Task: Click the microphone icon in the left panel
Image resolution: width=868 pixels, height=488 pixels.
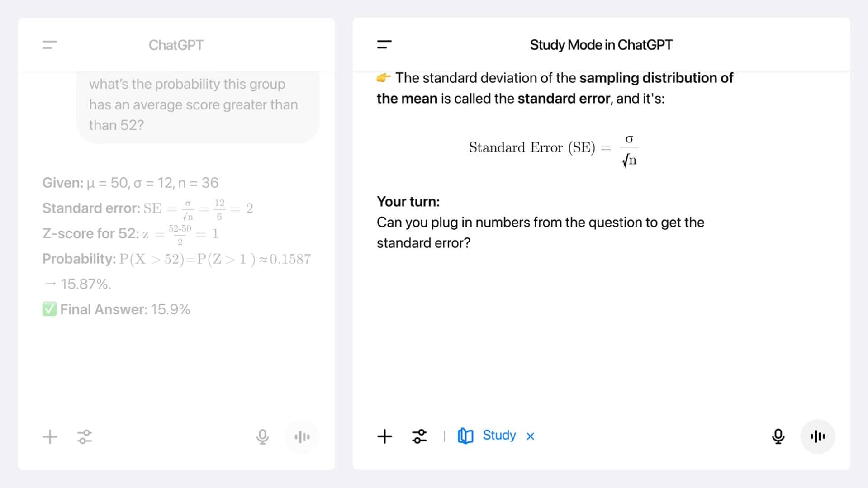Action: point(262,437)
